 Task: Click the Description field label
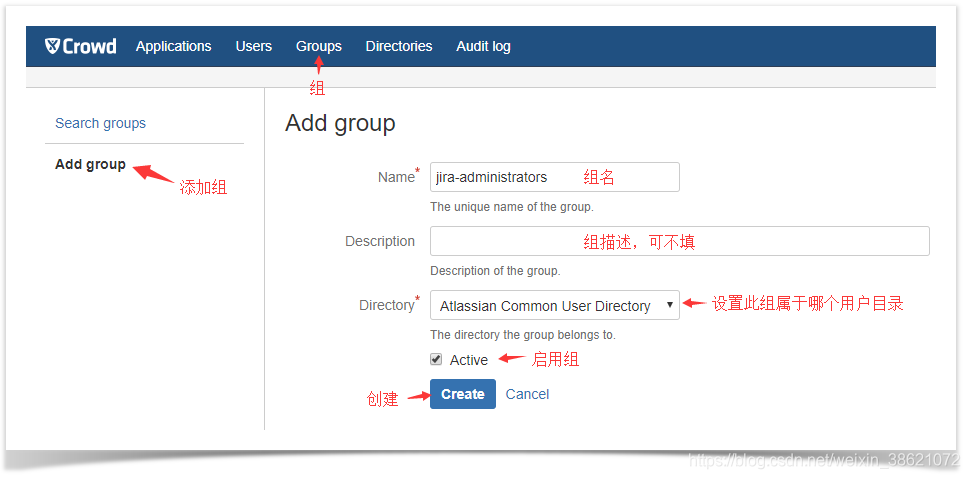click(380, 241)
